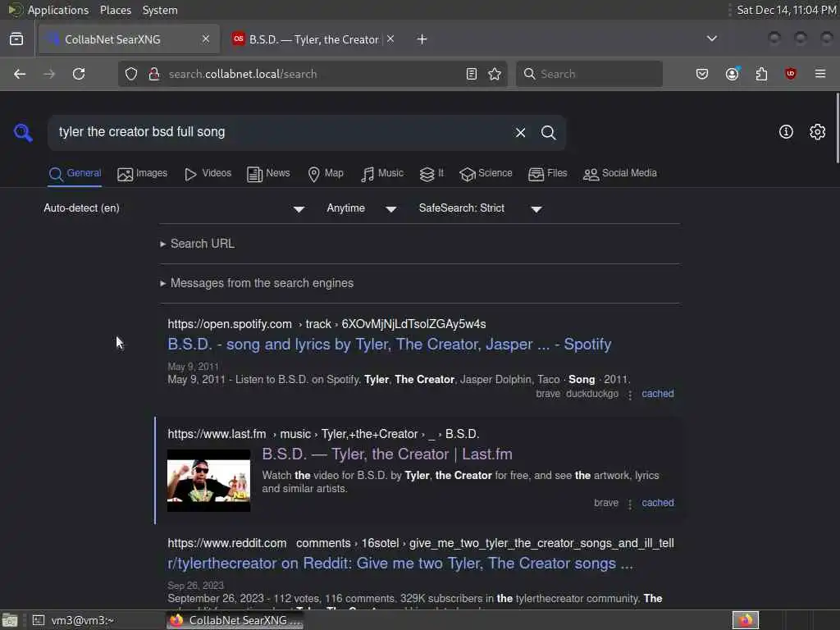Open the Anytime time range dropdown
840x630 pixels.
coord(362,208)
